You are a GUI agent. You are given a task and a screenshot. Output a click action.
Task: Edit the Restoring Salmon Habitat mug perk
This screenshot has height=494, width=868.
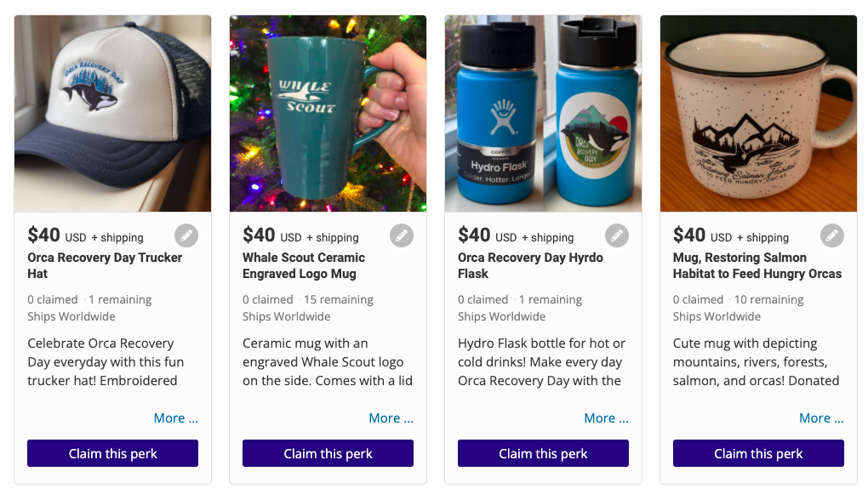(x=832, y=236)
